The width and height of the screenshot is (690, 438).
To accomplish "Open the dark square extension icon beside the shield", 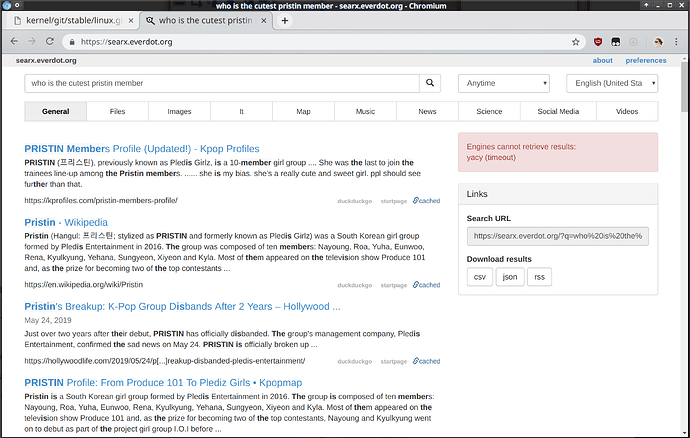I will [616, 42].
